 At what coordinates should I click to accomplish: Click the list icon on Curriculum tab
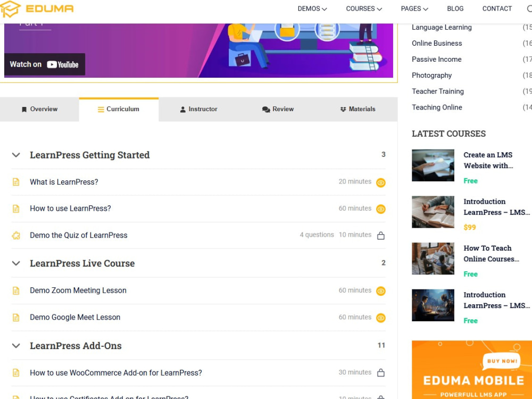click(x=101, y=109)
